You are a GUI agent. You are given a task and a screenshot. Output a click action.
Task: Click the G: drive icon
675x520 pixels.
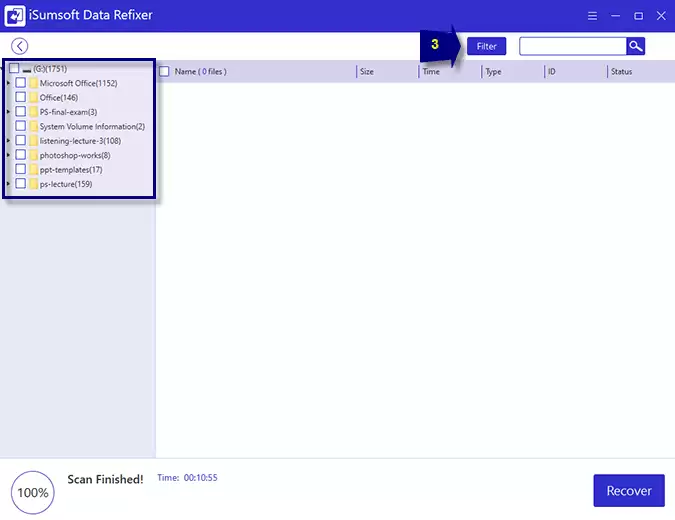26,69
